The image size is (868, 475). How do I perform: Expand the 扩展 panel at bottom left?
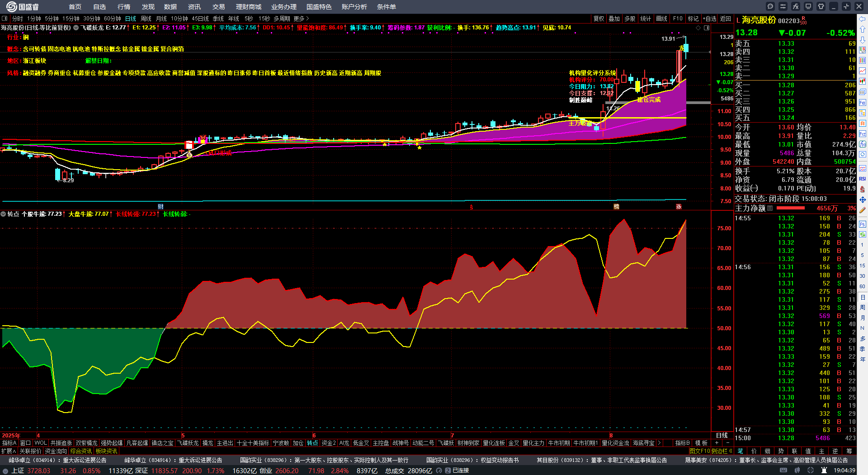tap(9, 451)
